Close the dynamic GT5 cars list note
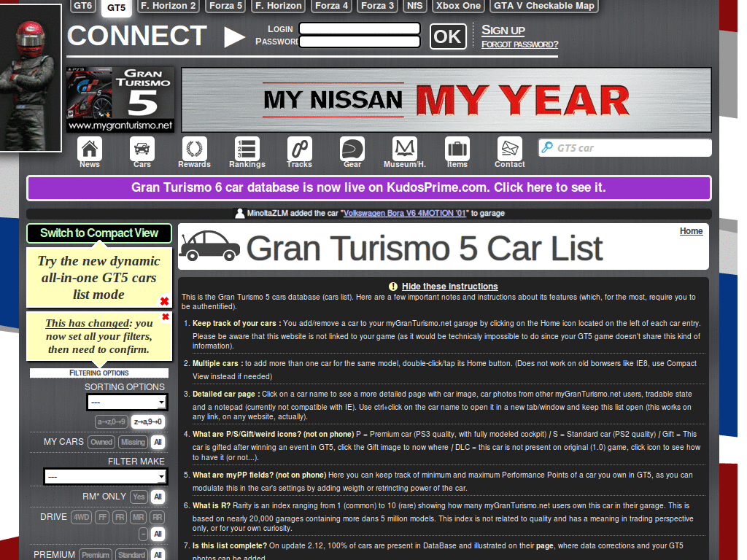 [x=164, y=301]
